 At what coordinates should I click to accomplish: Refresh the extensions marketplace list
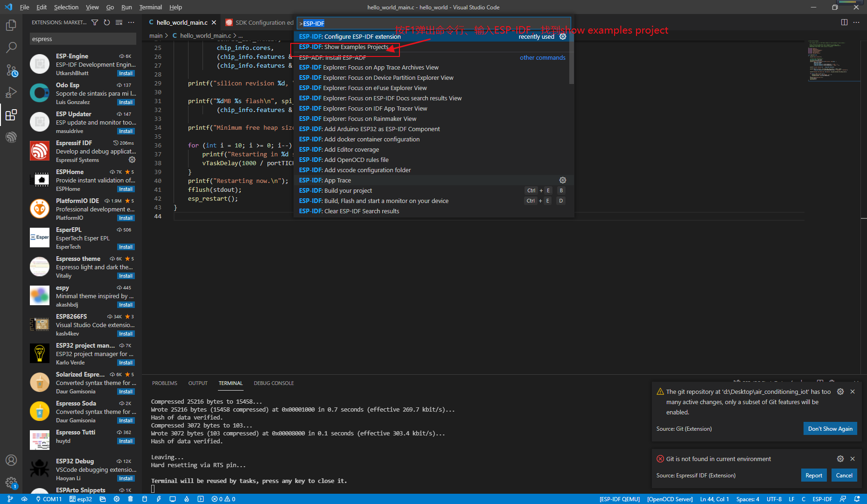pyautogui.click(x=107, y=22)
